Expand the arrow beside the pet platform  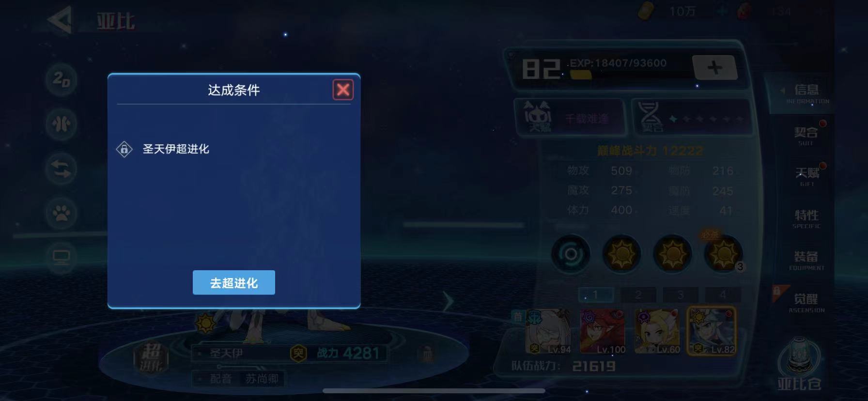(449, 301)
